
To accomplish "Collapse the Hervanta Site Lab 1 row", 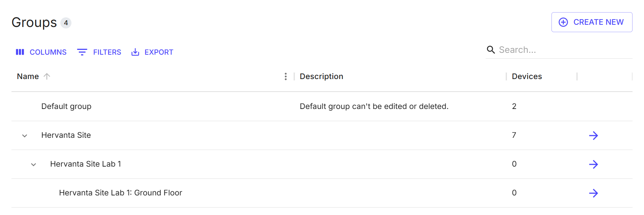I will (34, 164).
